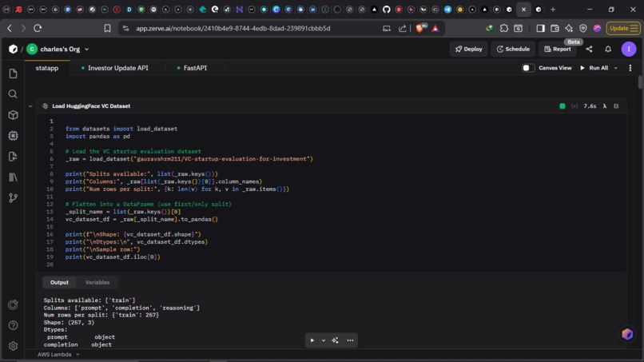Image resolution: width=644 pixels, height=362 pixels.
Task: Click the address bar URL field
Action: 233,28
